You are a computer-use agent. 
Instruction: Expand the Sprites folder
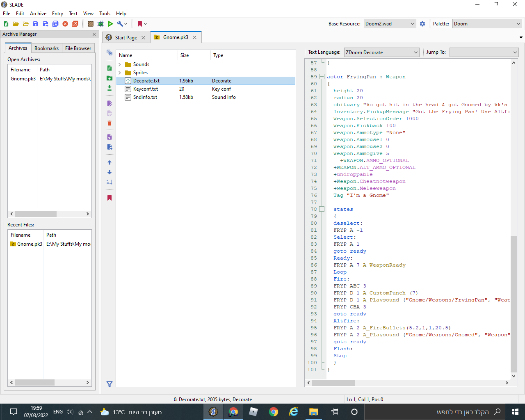[x=120, y=73]
